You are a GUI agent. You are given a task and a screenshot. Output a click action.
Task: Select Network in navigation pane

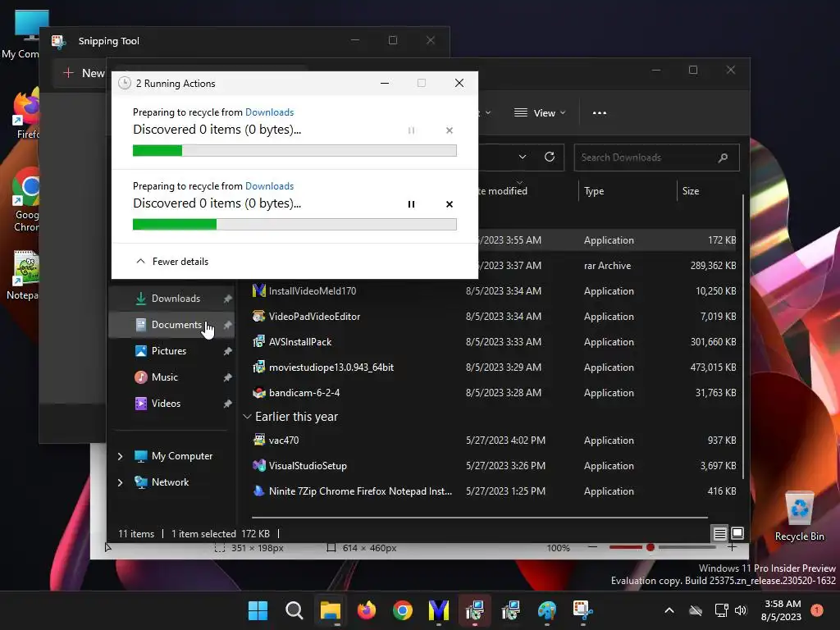point(162,482)
